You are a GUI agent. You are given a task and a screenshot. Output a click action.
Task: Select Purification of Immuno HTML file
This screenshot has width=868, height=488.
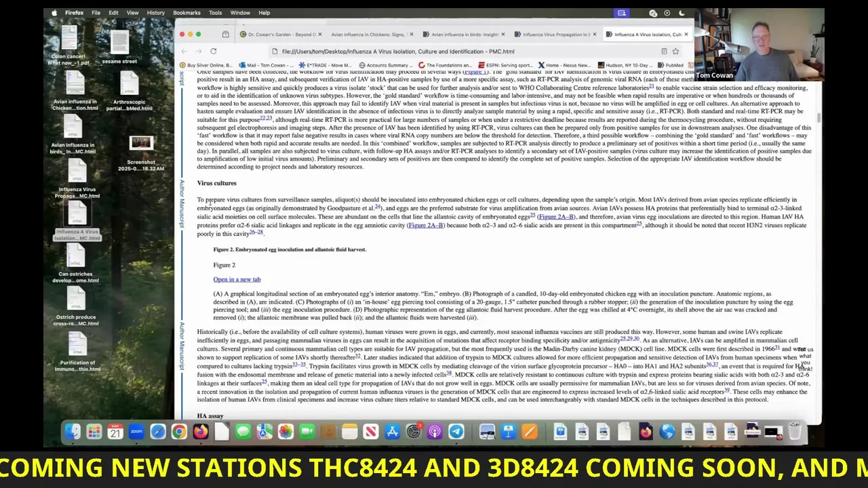[x=77, y=352]
